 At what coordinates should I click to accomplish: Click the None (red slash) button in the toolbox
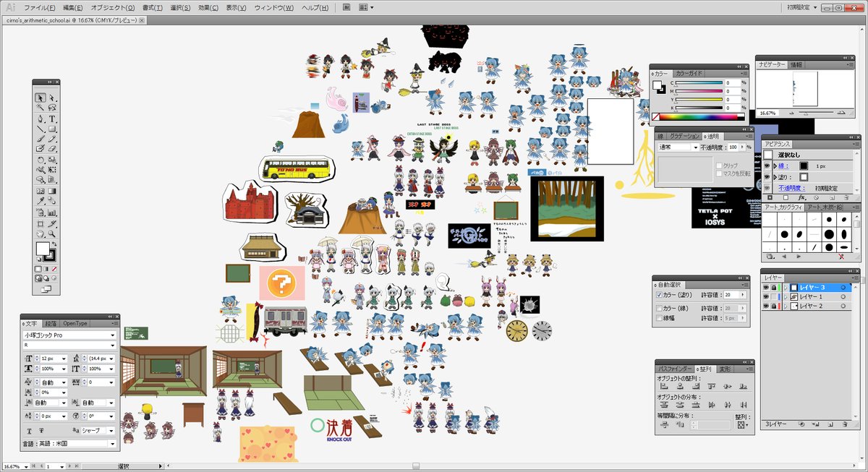pyautogui.click(x=54, y=269)
